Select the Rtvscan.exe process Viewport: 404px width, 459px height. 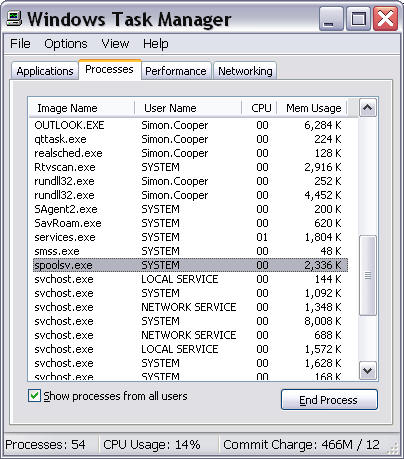coord(190,167)
